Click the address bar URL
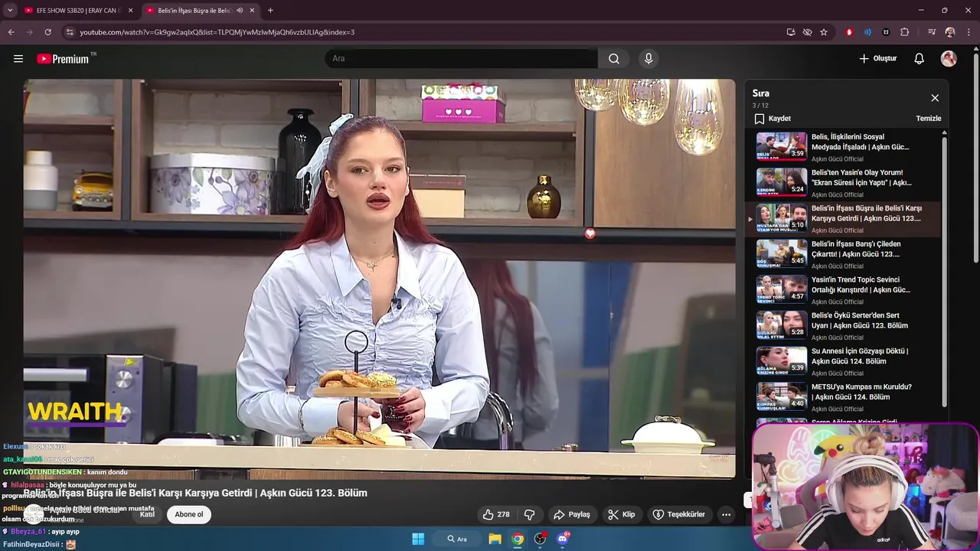The image size is (980, 551). (x=217, y=32)
